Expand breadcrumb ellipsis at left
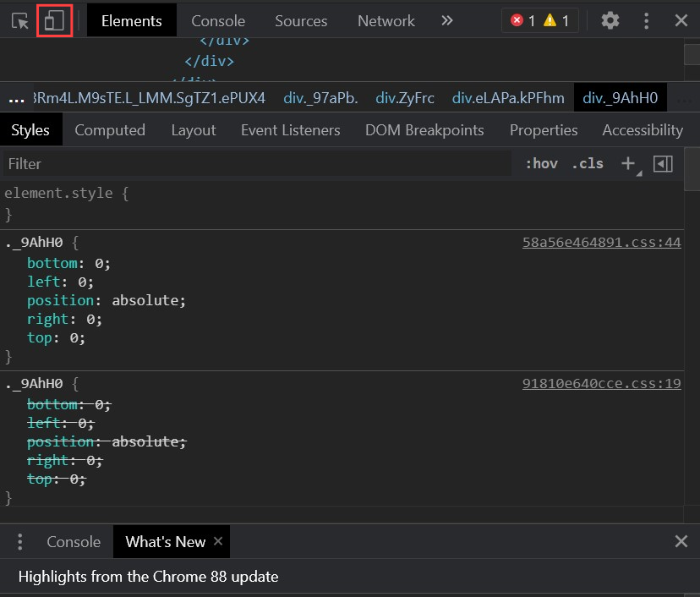 click(x=17, y=98)
